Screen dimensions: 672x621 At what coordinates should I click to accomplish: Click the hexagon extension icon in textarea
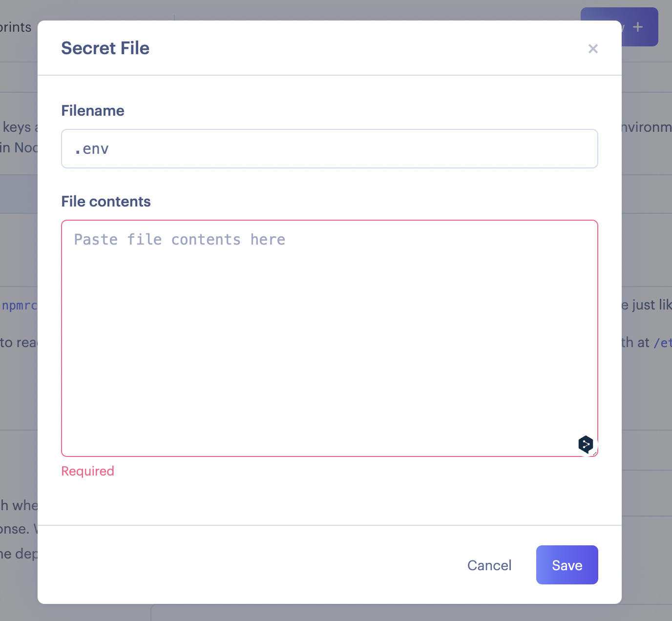pos(586,444)
